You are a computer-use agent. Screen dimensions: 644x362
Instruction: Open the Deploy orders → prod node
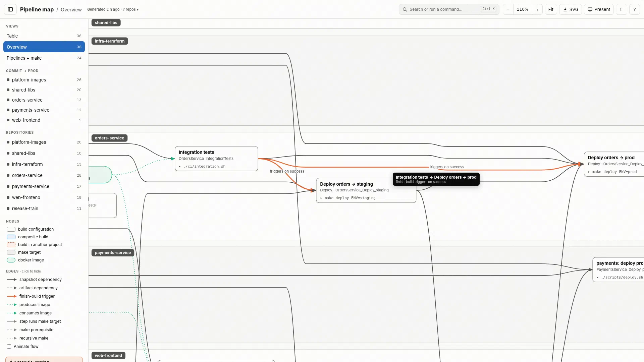coord(614,164)
